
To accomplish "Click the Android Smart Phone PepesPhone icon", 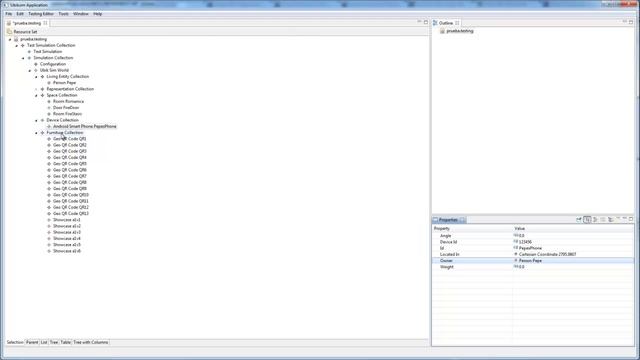I will tap(49, 127).
